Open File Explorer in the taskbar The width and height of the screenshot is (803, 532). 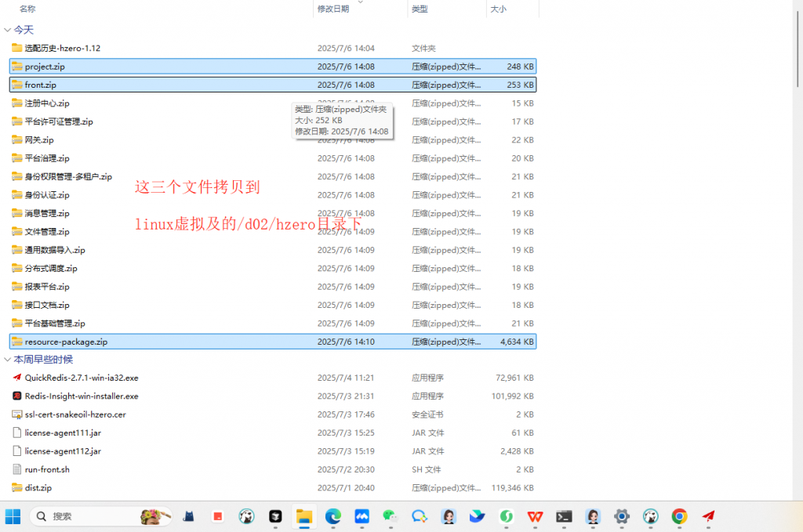click(x=303, y=516)
